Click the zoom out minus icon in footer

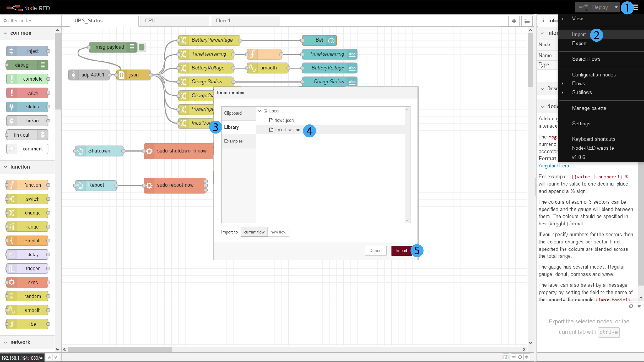tap(514, 357)
